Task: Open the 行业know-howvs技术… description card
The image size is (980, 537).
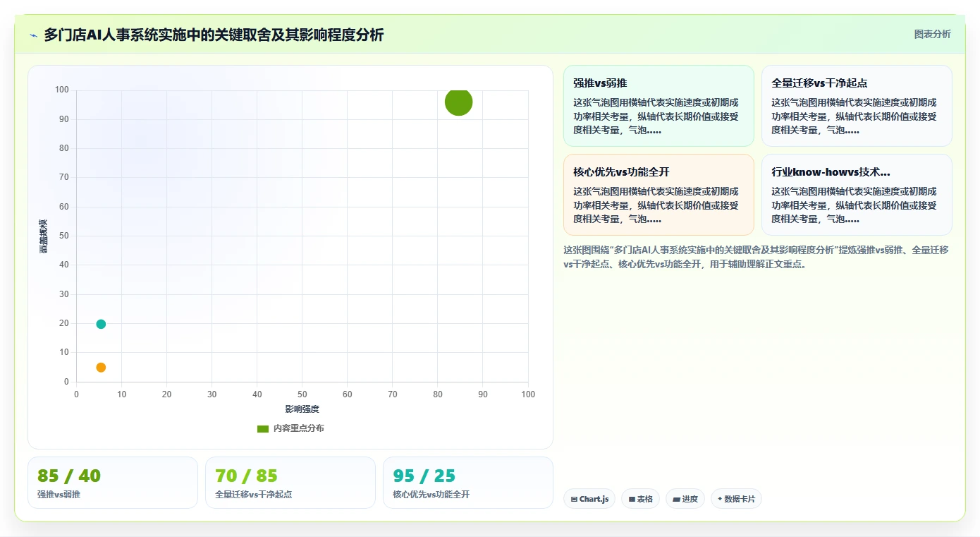Action: point(857,195)
